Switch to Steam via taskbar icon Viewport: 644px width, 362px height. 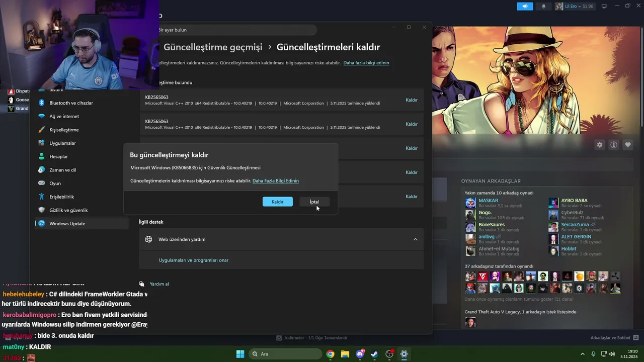point(374,354)
